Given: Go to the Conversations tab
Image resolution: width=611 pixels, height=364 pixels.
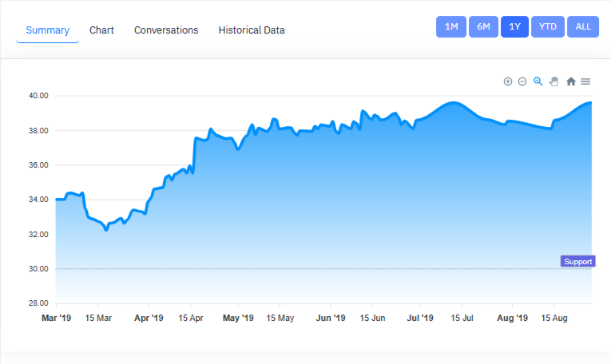Looking at the screenshot, I should click(x=166, y=30).
